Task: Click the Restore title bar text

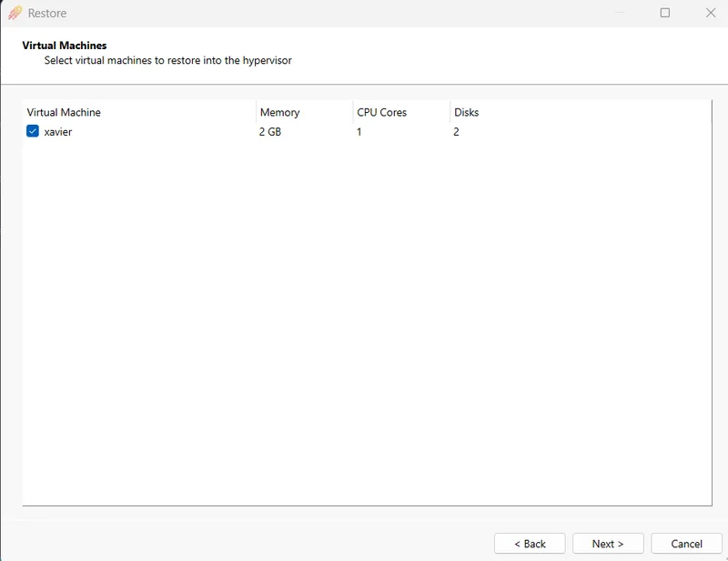Action: point(47,14)
